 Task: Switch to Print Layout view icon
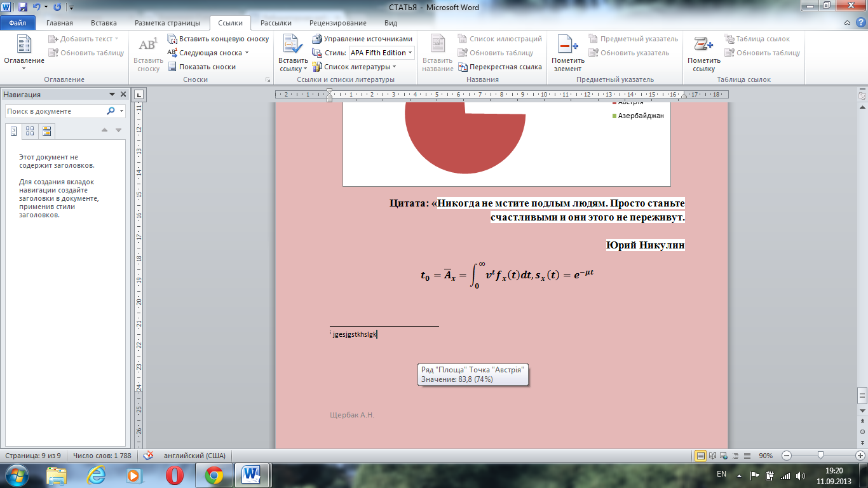(701, 456)
